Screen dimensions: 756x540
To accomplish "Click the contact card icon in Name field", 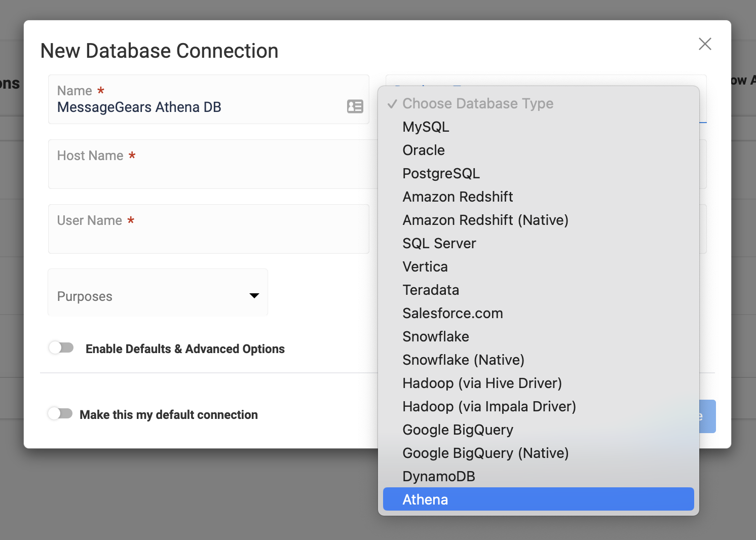I will pyautogui.click(x=355, y=106).
